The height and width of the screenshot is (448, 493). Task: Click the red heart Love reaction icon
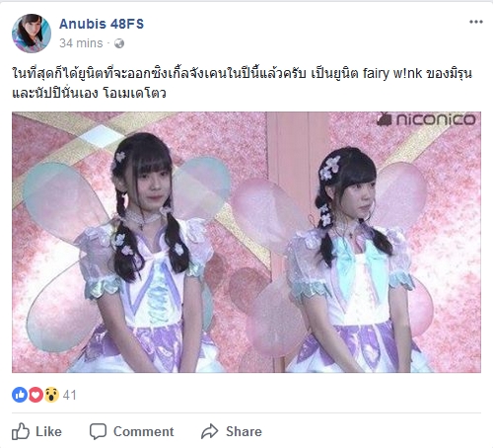35,395
